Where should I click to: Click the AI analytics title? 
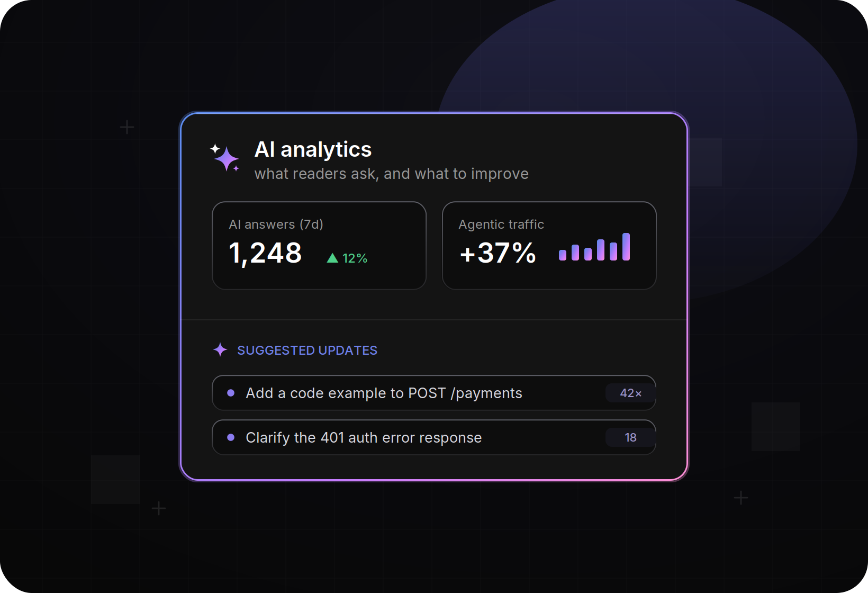coord(313,149)
